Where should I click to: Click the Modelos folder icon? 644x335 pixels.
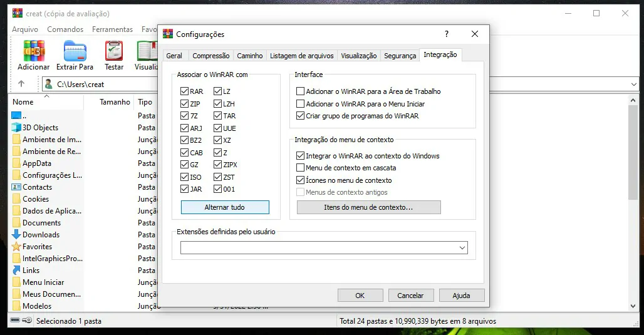click(x=16, y=306)
